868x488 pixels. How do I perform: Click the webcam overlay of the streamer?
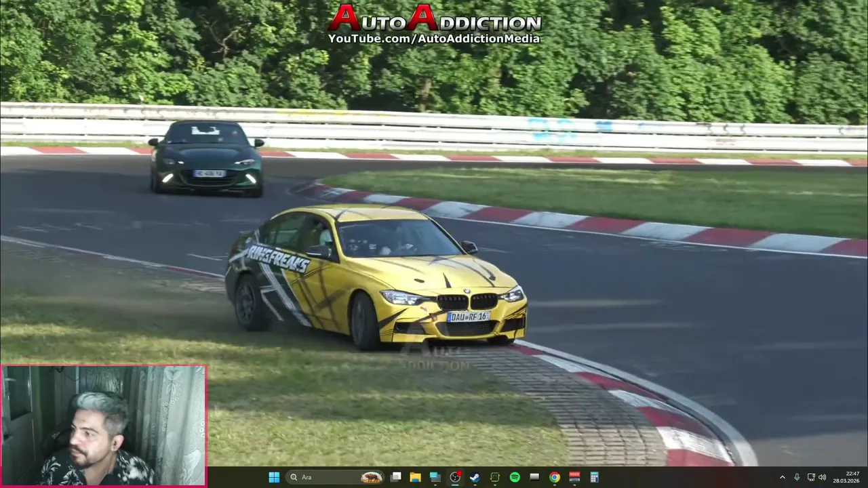(104, 426)
